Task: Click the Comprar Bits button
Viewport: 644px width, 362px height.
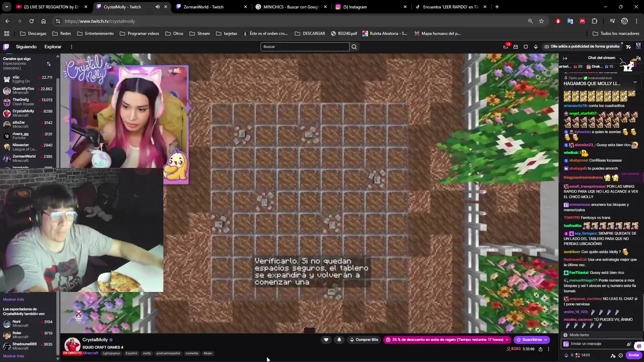Action: coord(364,340)
